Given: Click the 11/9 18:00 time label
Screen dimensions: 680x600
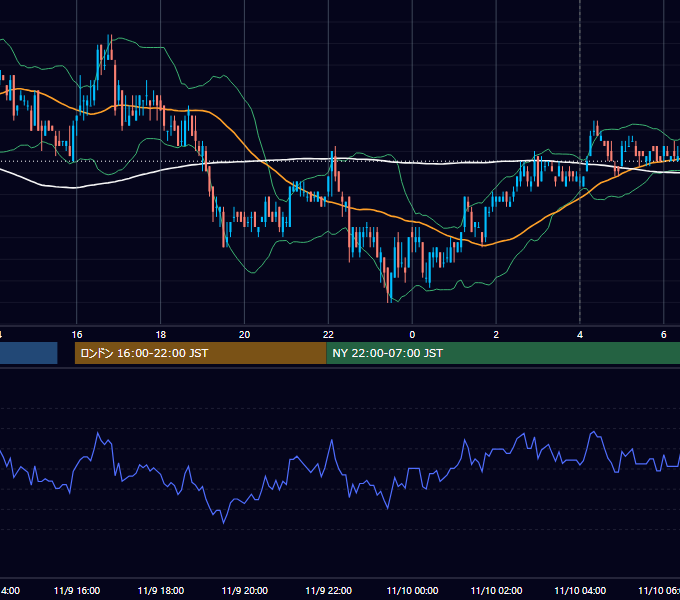Looking at the screenshot, I should [x=161, y=590].
